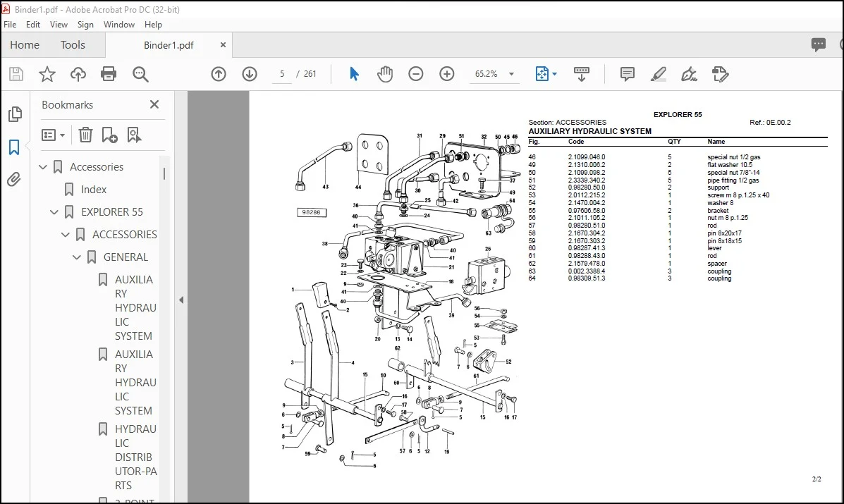The image size is (844, 504).
Task: Switch to the Home tab
Action: [25, 44]
